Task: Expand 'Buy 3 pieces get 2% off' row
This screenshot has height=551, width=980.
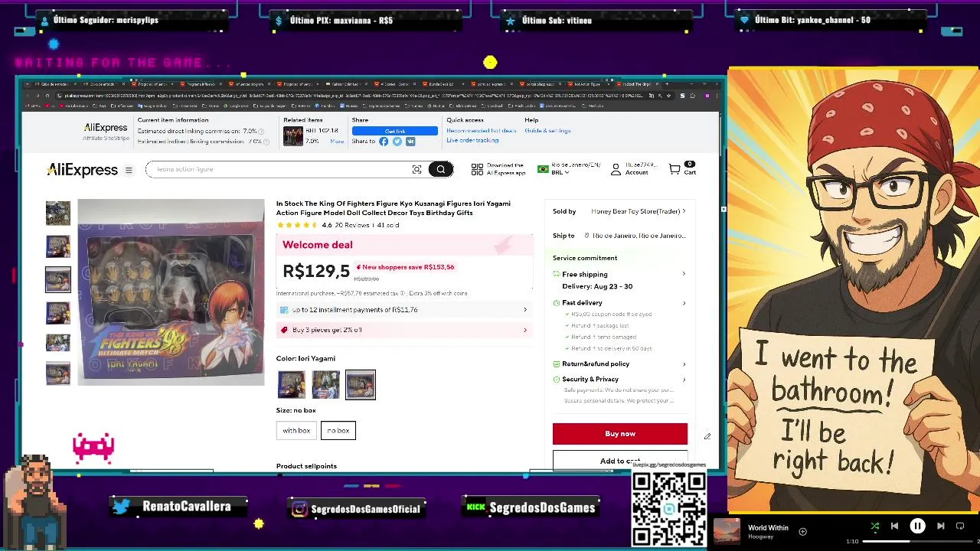Action: click(404, 330)
